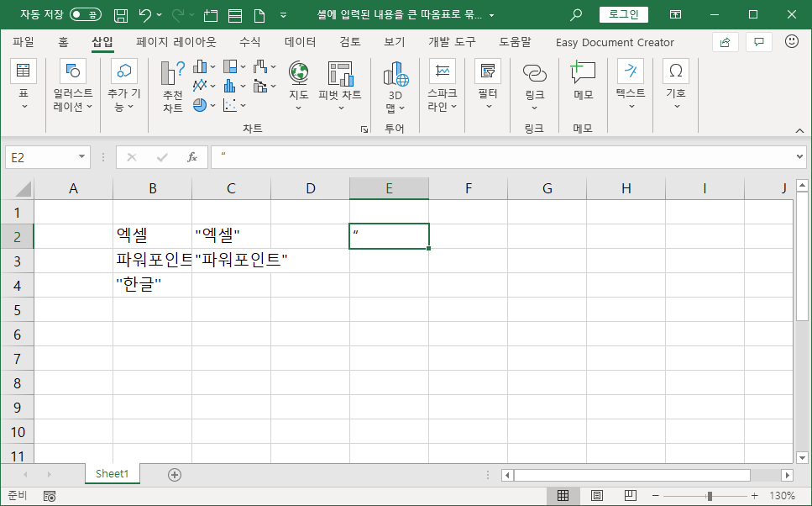Open the 개발 도구 tab

pos(452,42)
